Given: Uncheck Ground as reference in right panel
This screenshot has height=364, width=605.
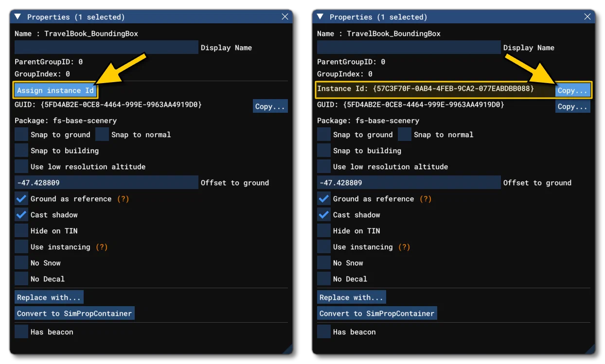Looking at the screenshot, I should pyautogui.click(x=324, y=199).
